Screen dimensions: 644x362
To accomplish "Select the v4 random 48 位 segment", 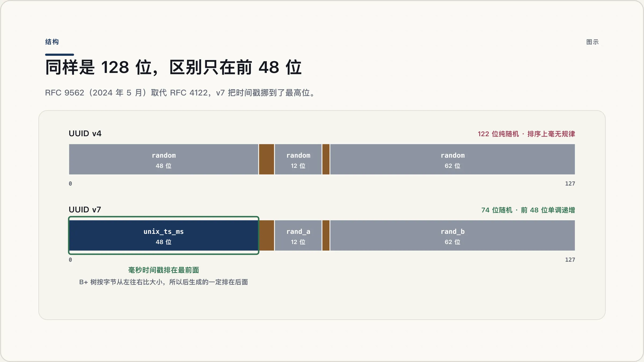I will click(164, 159).
